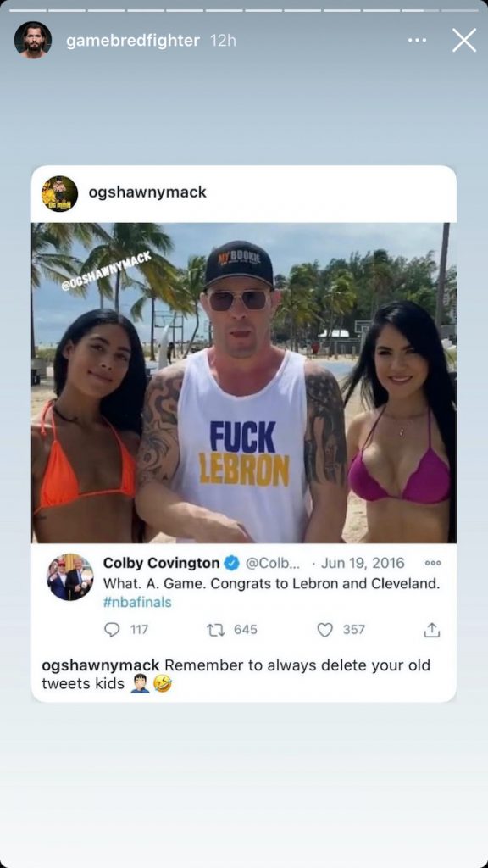This screenshot has height=868, width=488.
Task: Open the shared beach photo post
Action: (244, 382)
